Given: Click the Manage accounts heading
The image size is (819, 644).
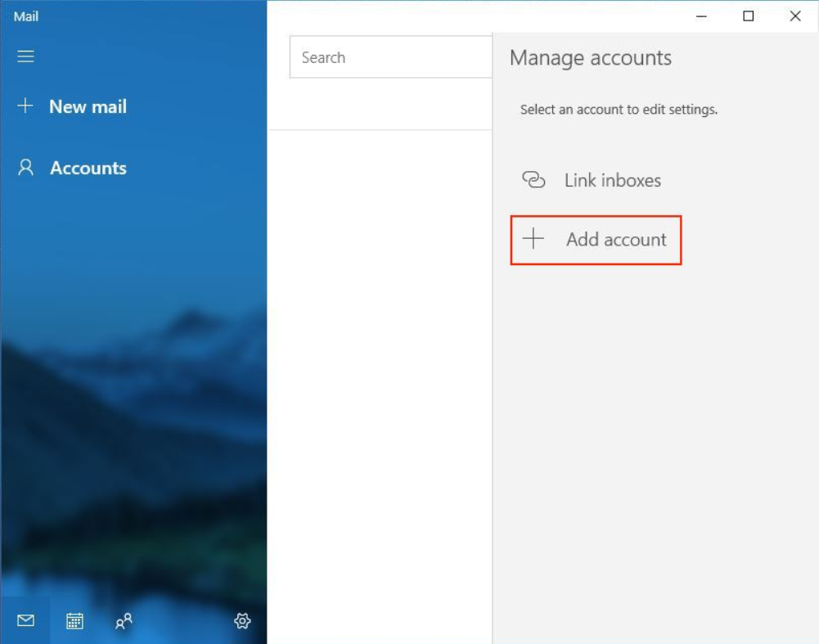Looking at the screenshot, I should click(591, 58).
